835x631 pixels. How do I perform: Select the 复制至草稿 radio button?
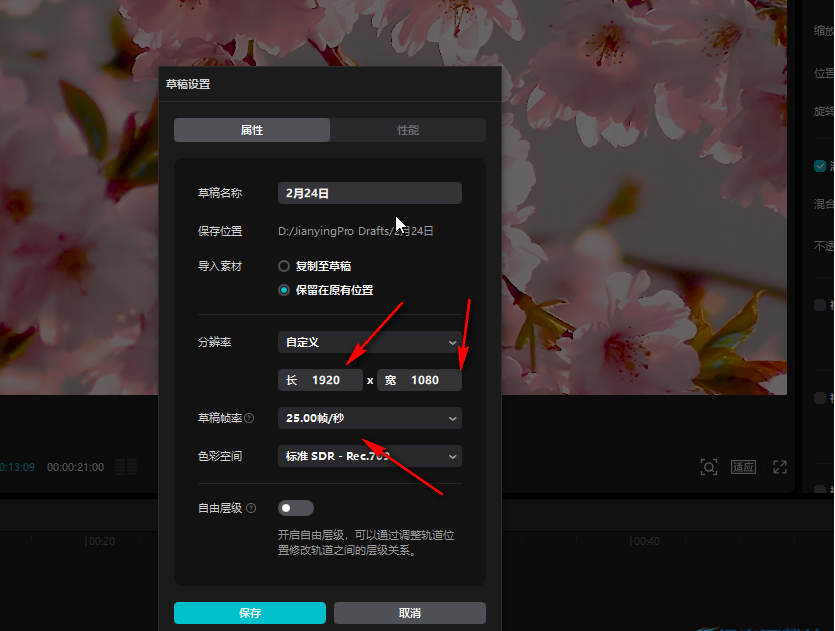(x=283, y=266)
